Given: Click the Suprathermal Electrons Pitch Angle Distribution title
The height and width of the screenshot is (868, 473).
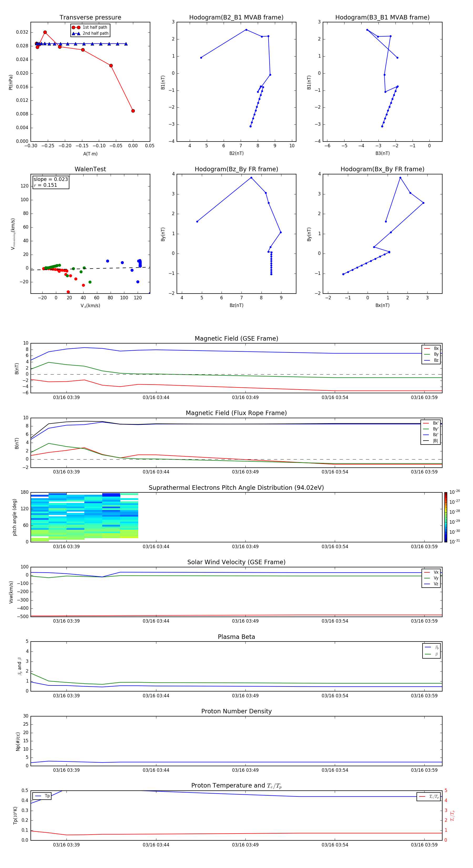Looking at the screenshot, I should [x=236, y=488].
